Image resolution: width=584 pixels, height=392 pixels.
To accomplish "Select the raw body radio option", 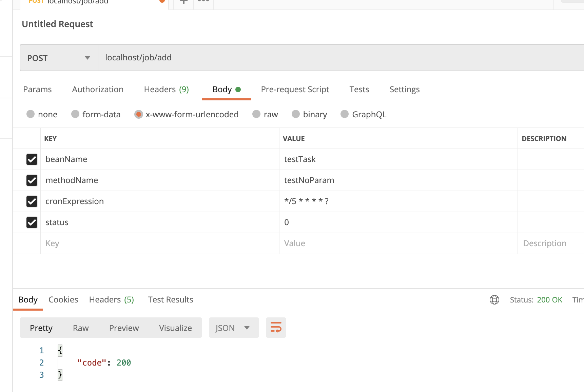I will tap(256, 114).
